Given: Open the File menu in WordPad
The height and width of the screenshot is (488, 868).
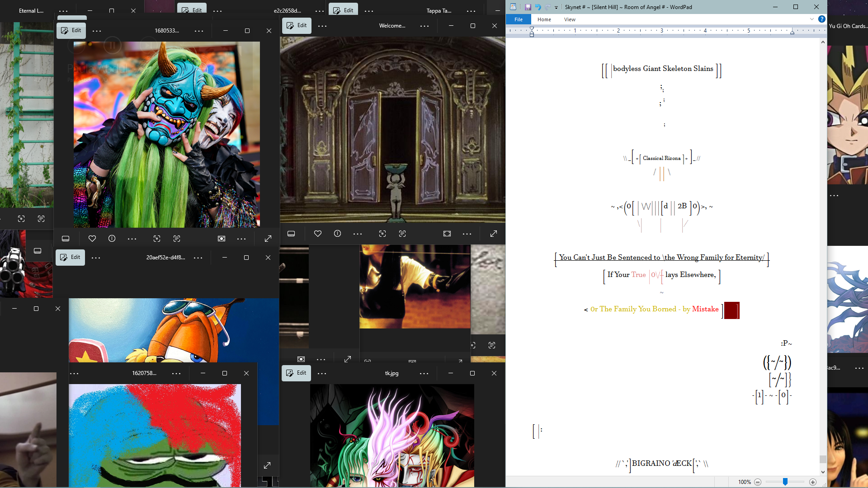Looking at the screenshot, I should [519, 19].
